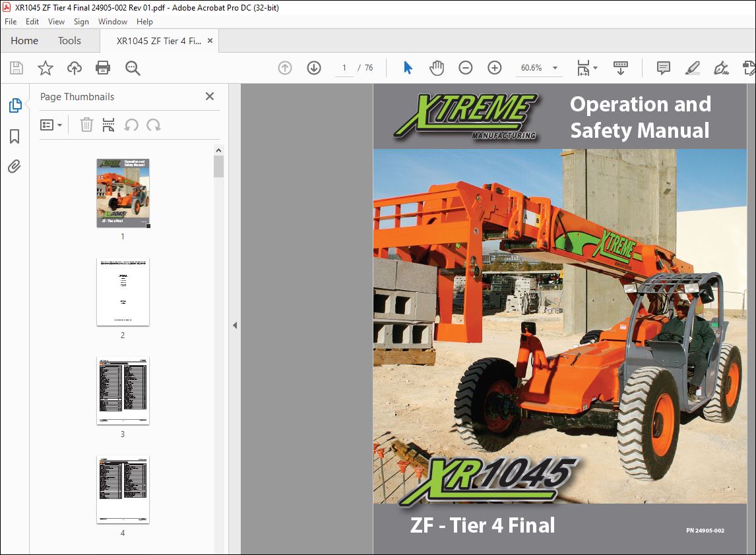Image resolution: width=756 pixels, height=555 pixels.
Task: Select page 3 thumbnail
Action: tap(123, 391)
